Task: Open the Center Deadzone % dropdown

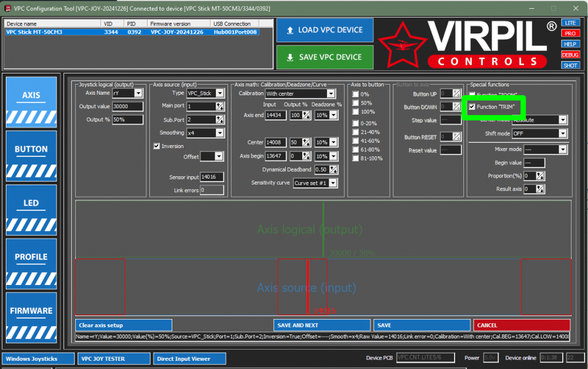Action: pos(333,142)
